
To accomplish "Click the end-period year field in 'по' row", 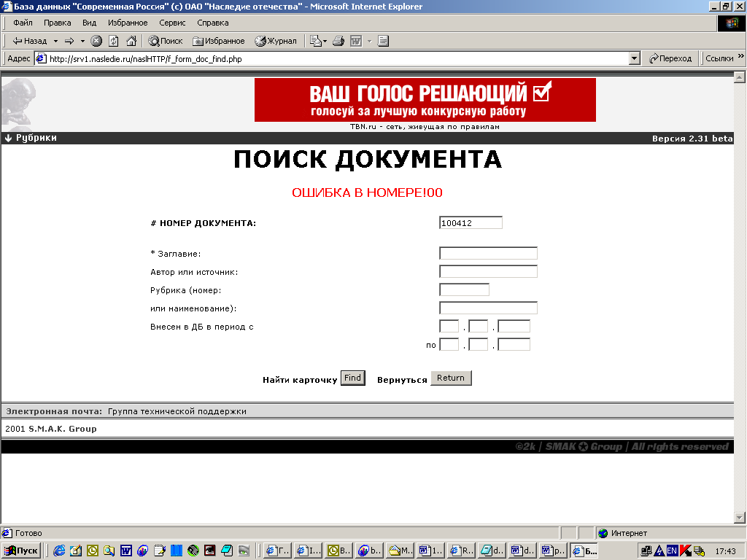I will tap(514, 344).
